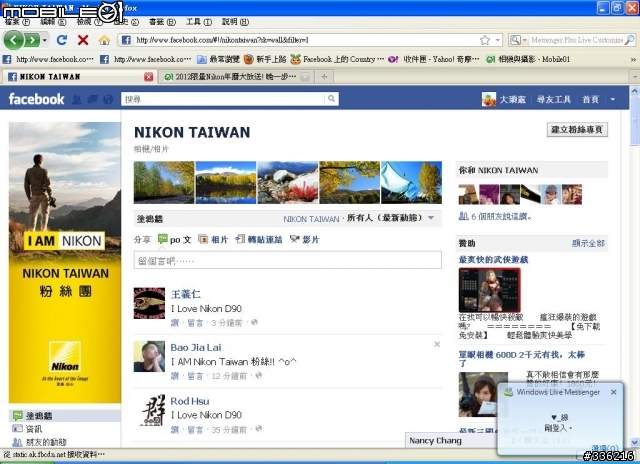This screenshot has height=464, width=640.
Task: Click Rod Hsu's calligraphy profile picture
Action: coord(149,410)
